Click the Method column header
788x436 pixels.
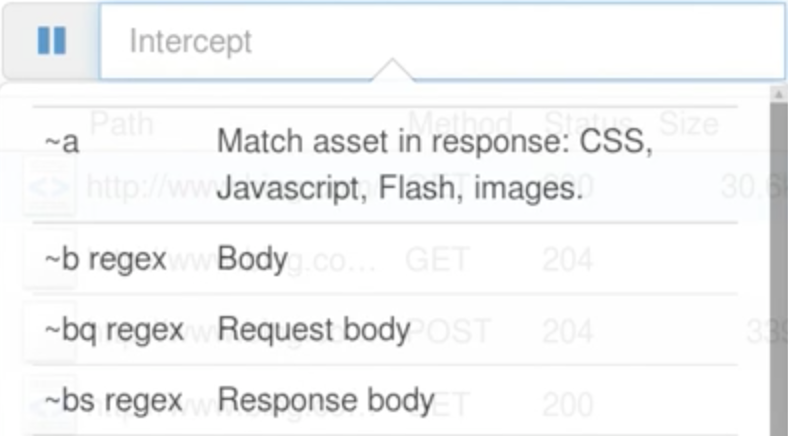click(460, 123)
